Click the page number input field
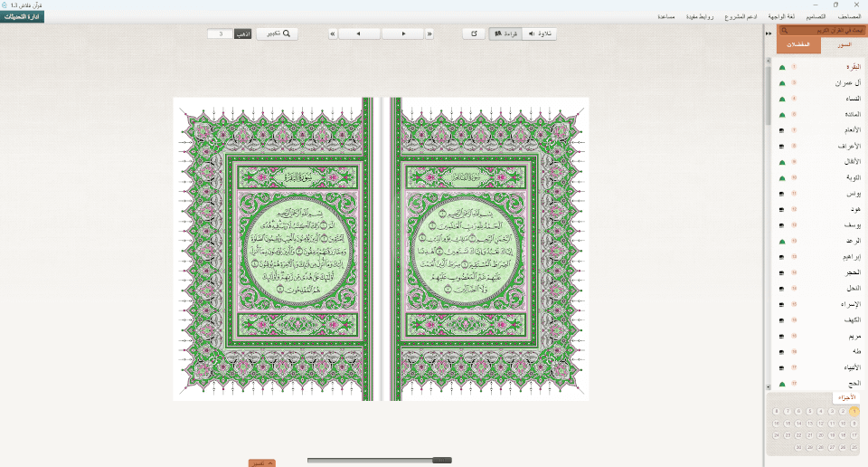868x467 pixels. pos(221,33)
